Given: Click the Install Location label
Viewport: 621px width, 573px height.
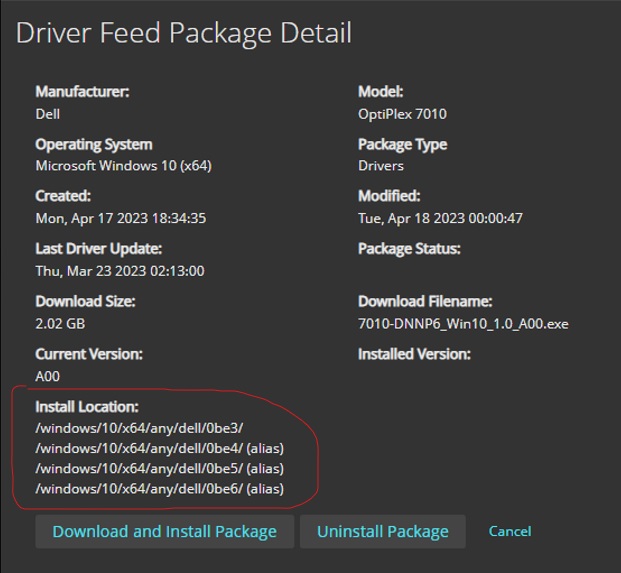Looking at the screenshot, I should 87,407.
